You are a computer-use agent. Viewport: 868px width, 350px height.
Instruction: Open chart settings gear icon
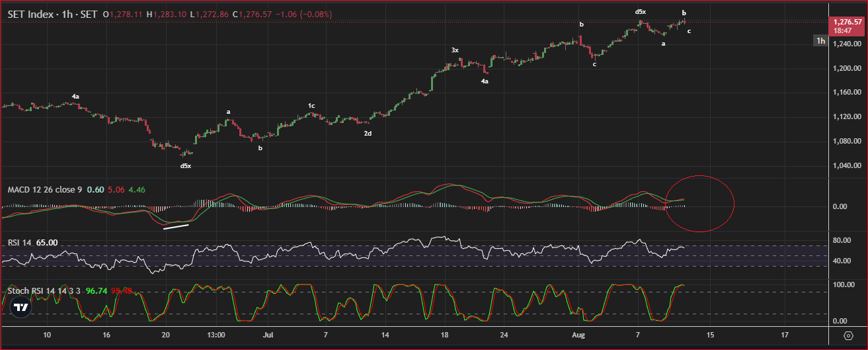click(848, 336)
